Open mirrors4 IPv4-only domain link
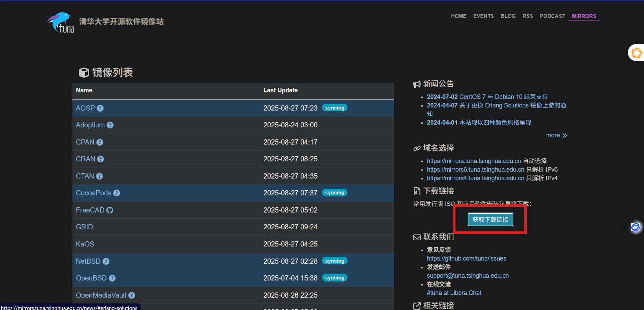The image size is (644, 310). point(476,178)
